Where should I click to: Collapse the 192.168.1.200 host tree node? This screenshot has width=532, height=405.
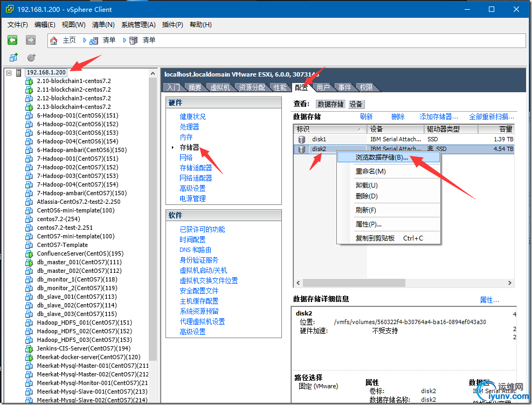(x=9, y=73)
